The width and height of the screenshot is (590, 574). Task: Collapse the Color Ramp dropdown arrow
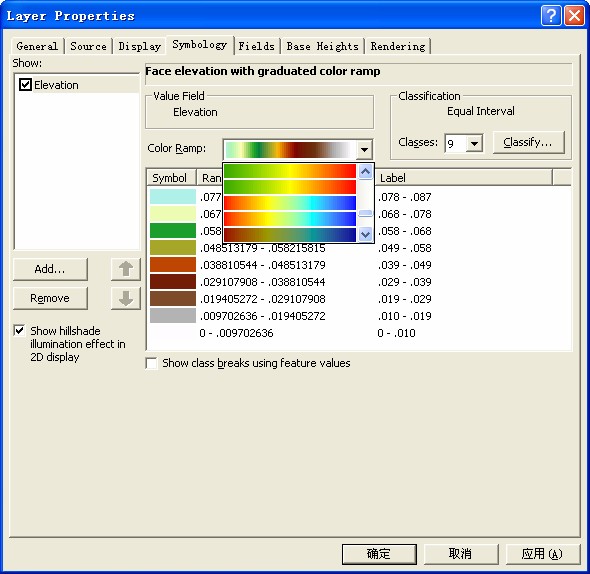click(x=364, y=149)
